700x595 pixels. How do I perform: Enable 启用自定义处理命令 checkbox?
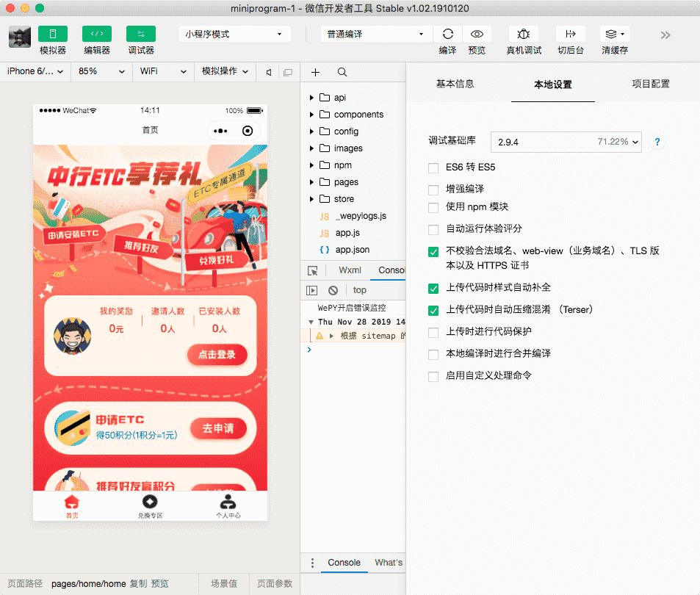pyautogui.click(x=433, y=376)
